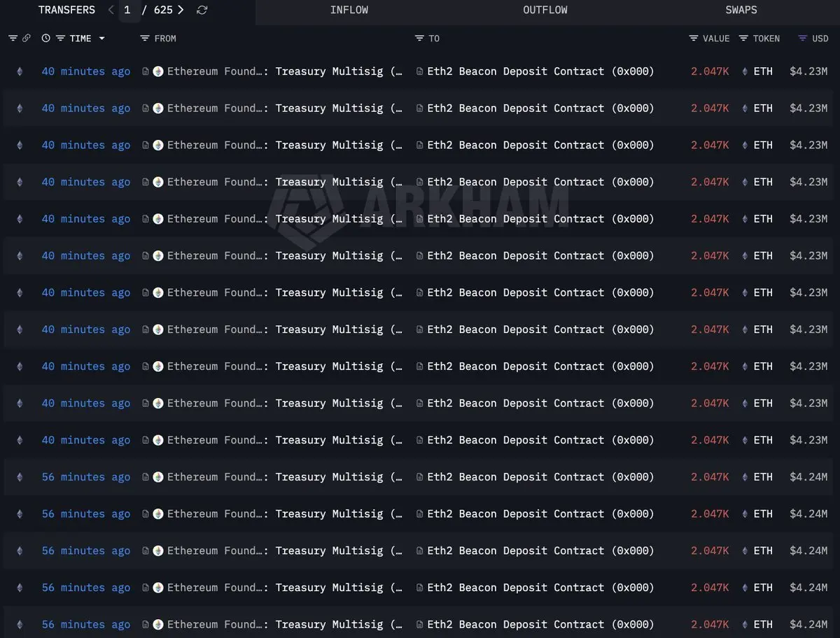Open the TIME column filter icon
840x638 pixels.
tap(61, 38)
